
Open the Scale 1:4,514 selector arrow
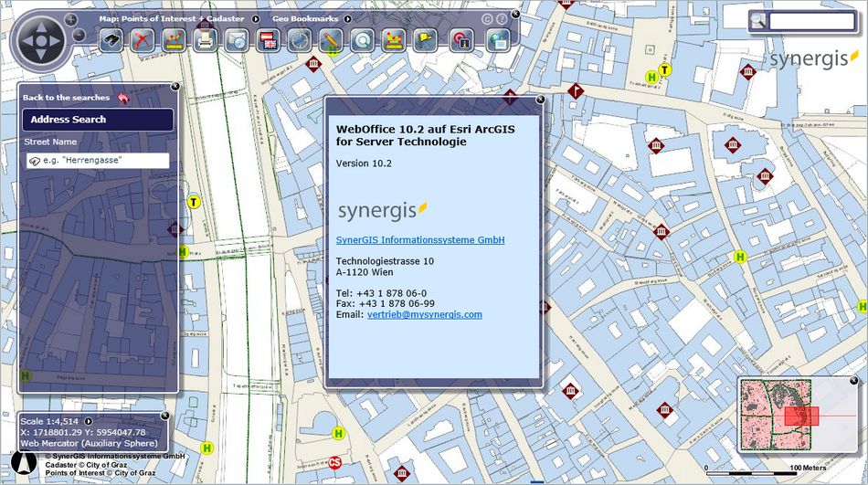point(88,421)
